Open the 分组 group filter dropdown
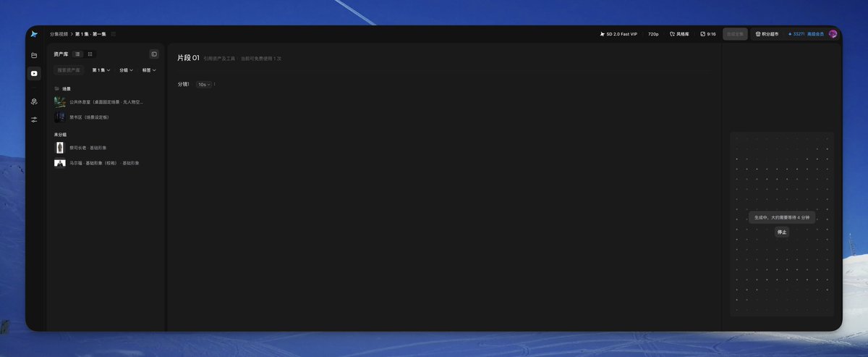868x357 pixels. point(126,70)
